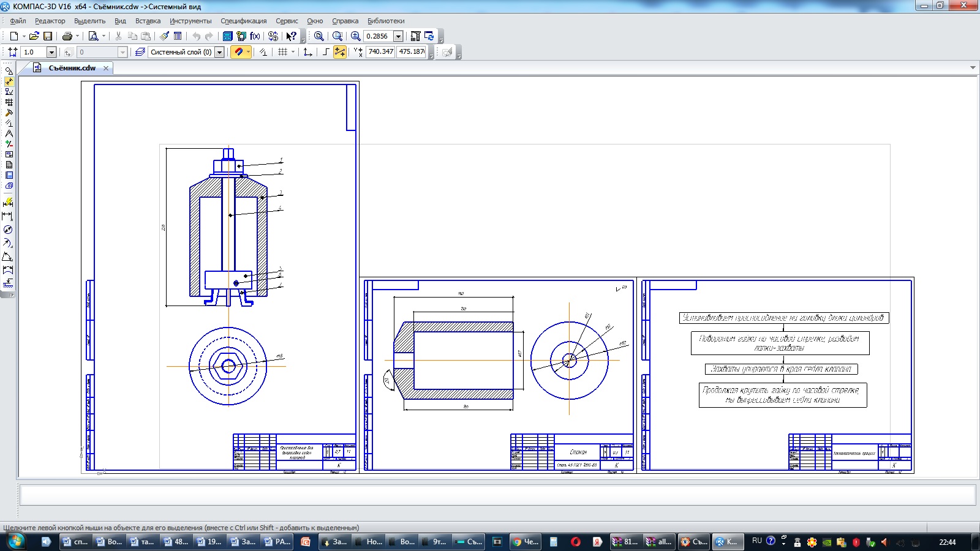The image size is (980, 551).
Task: Click the X coordinate field 740.347
Action: [380, 52]
